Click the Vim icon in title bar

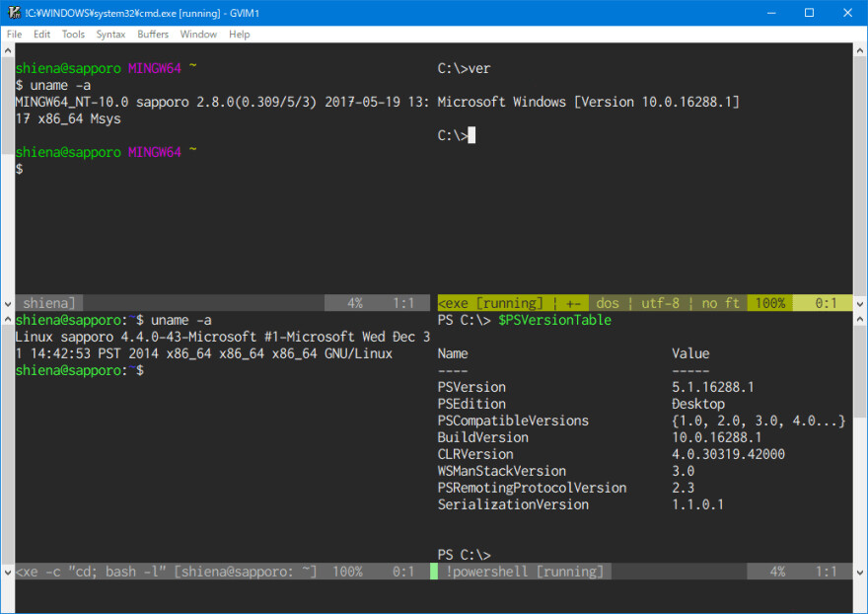tap(13, 13)
